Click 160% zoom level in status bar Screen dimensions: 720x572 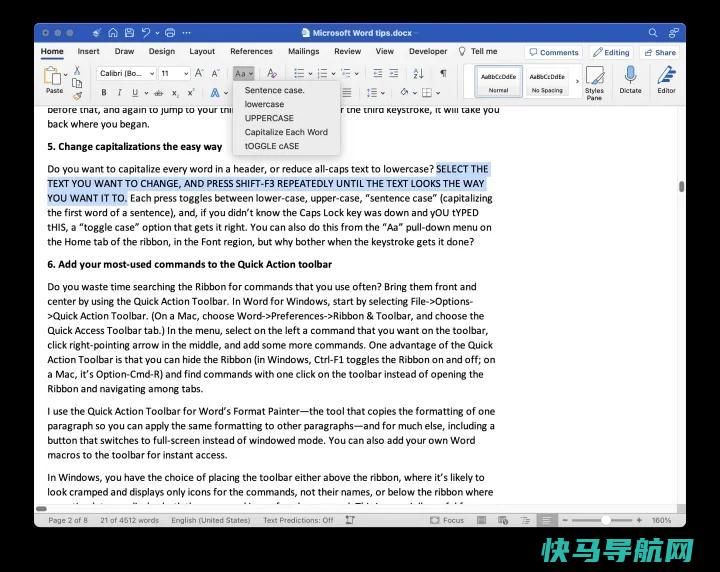pyautogui.click(x=661, y=520)
